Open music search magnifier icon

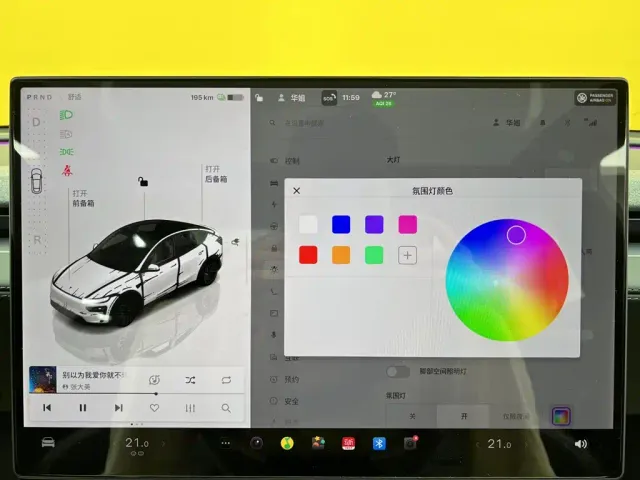pyautogui.click(x=226, y=408)
